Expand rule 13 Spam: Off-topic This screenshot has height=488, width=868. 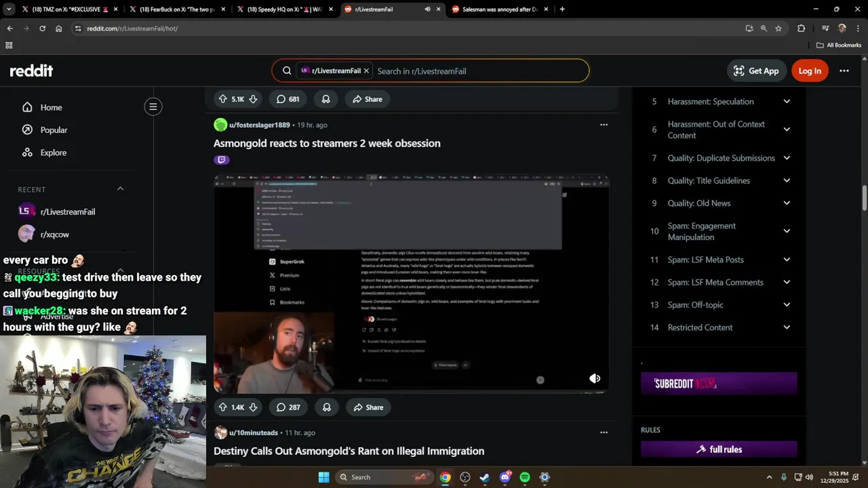pyautogui.click(x=787, y=305)
